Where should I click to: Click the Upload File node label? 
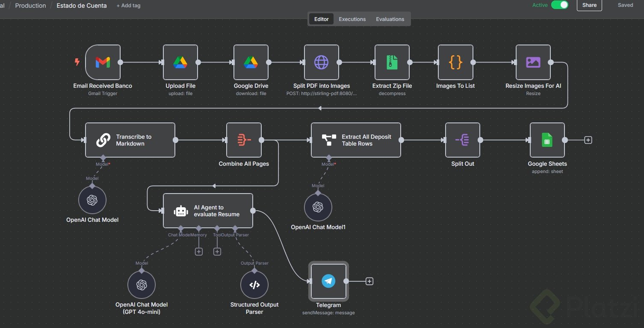(180, 86)
